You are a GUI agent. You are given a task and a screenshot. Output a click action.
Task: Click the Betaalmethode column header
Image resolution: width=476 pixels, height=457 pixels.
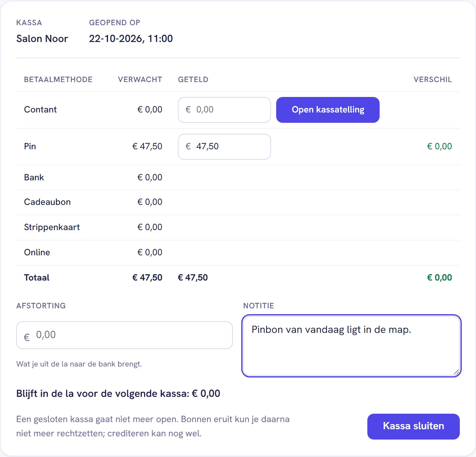pyautogui.click(x=58, y=80)
